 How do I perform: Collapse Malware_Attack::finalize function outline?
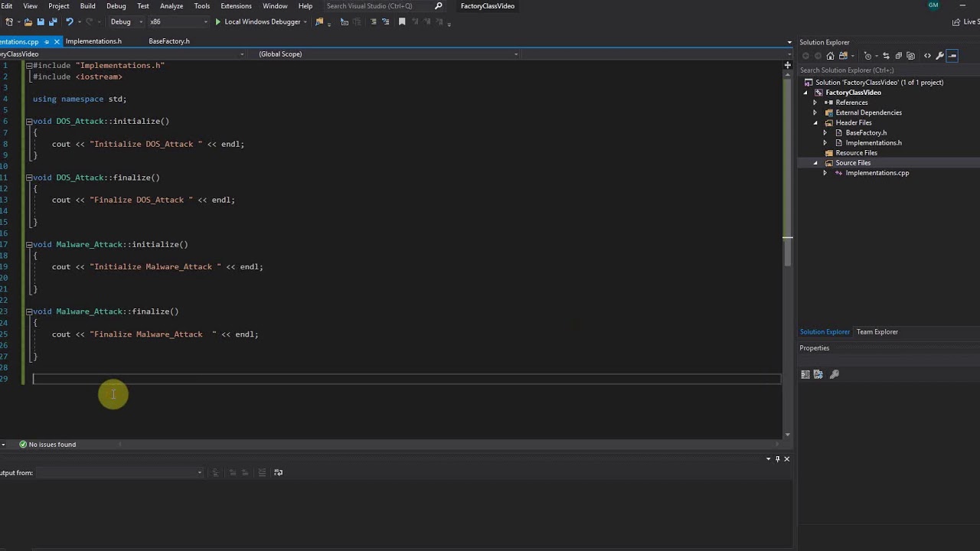coord(29,311)
